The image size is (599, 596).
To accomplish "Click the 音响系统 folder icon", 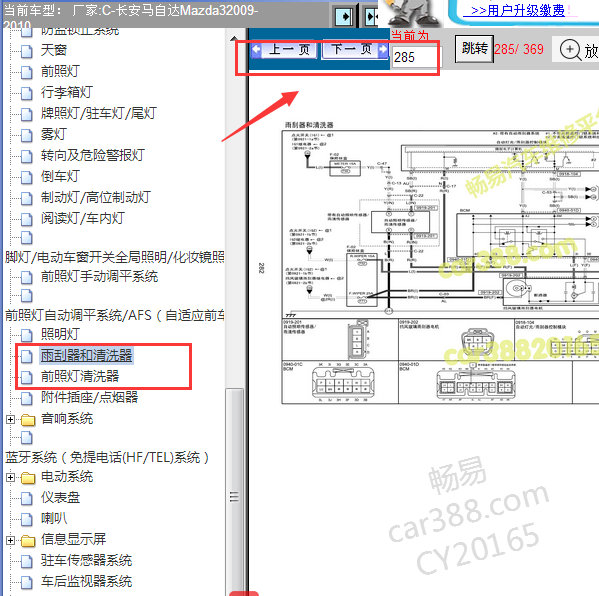I will pyautogui.click(x=28, y=420).
